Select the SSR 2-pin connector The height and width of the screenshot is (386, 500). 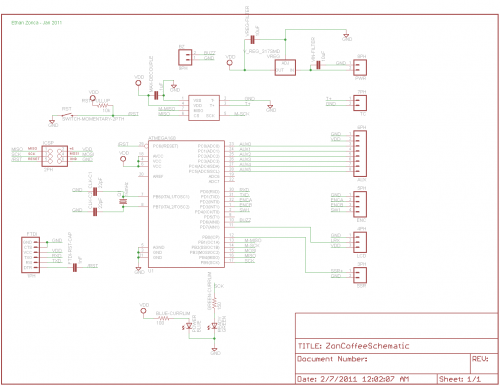pos(360,274)
